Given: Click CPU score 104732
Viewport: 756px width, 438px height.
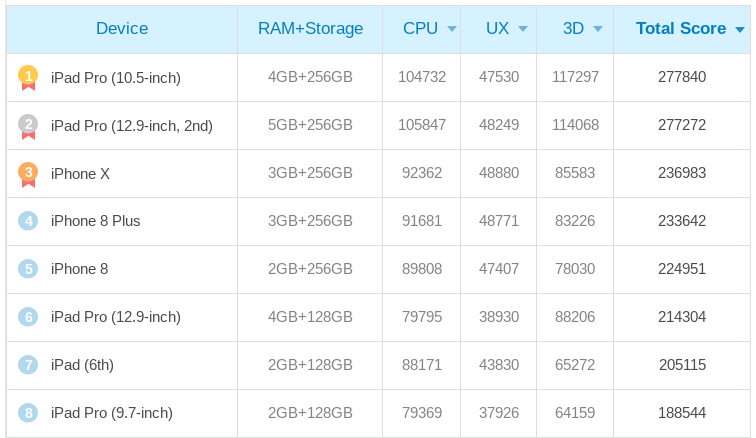Looking at the screenshot, I should [422, 77].
